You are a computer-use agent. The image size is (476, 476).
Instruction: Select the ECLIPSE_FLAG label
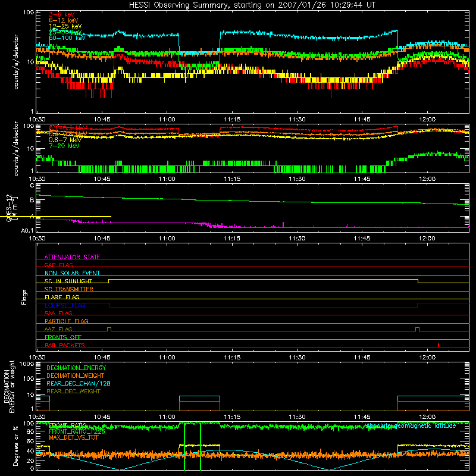click(65, 305)
